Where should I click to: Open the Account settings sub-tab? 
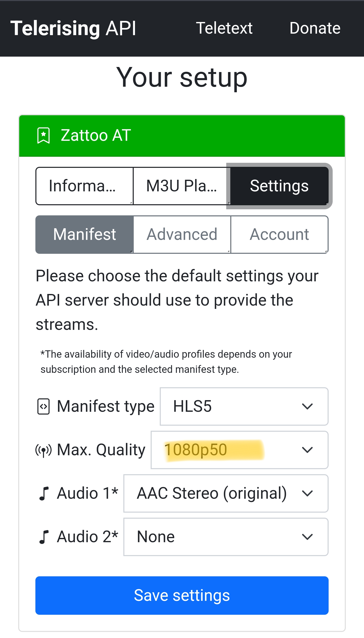pos(279,235)
